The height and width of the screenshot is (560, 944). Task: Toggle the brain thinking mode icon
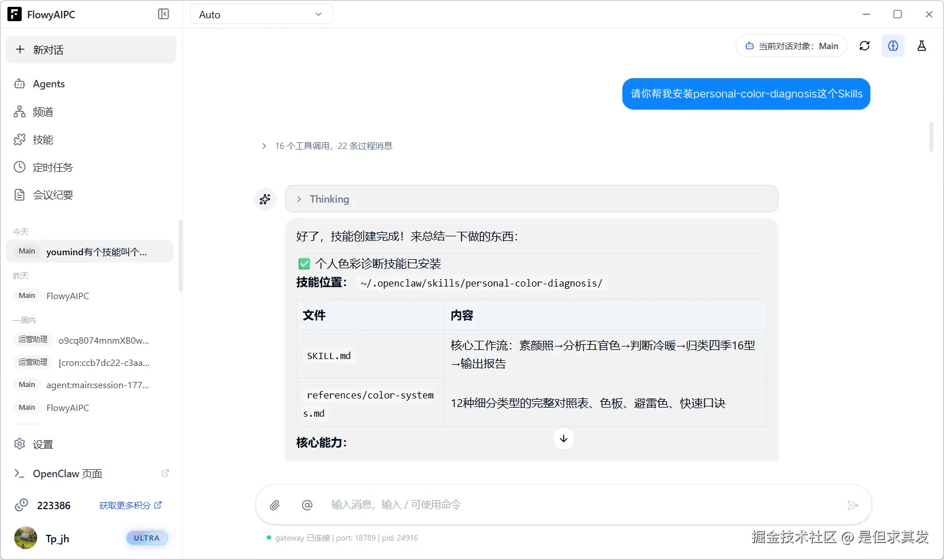pyautogui.click(x=893, y=46)
